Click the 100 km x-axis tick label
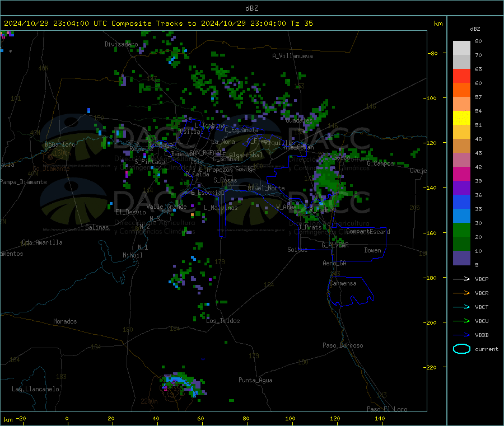Image resolution: width=504 pixels, height=426 pixels. tap(290, 418)
